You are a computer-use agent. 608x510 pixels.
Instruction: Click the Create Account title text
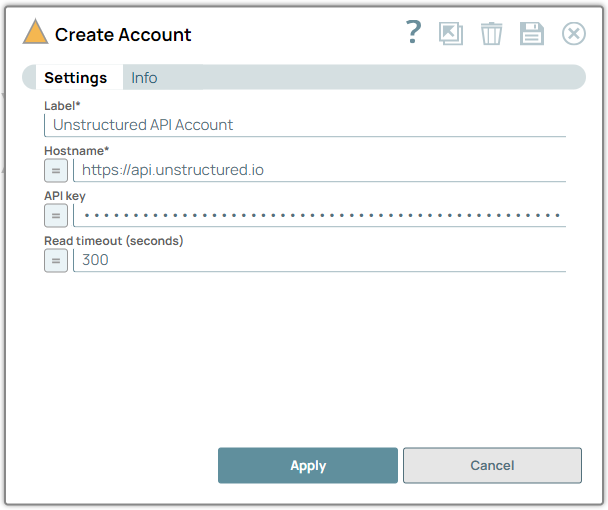[123, 35]
